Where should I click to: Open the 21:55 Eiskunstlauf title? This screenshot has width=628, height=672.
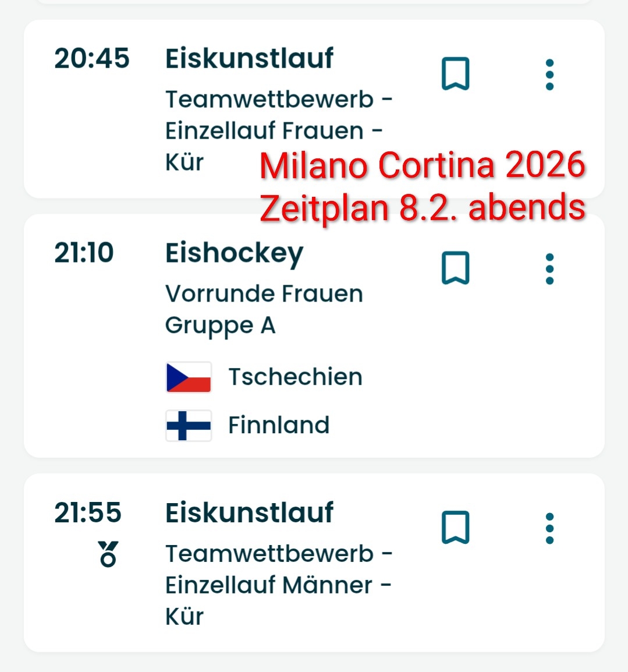pyautogui.click(x=249, y=513)
